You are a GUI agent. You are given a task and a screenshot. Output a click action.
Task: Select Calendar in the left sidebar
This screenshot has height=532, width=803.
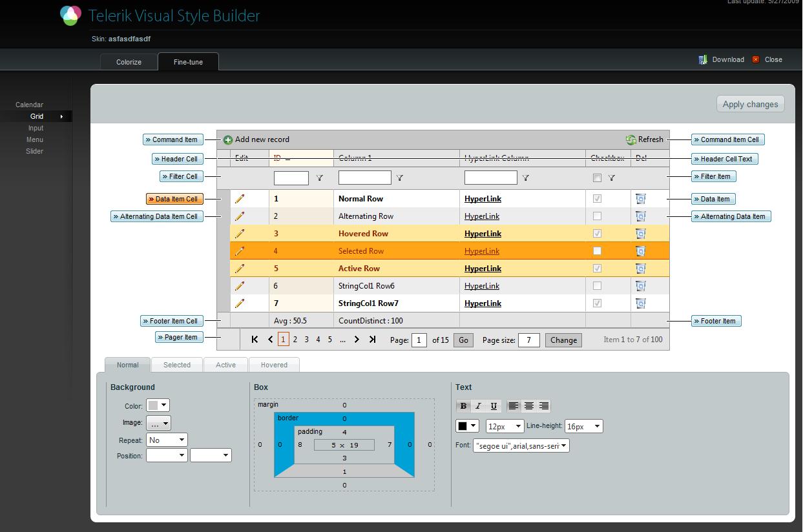click(x=30, y=105)
